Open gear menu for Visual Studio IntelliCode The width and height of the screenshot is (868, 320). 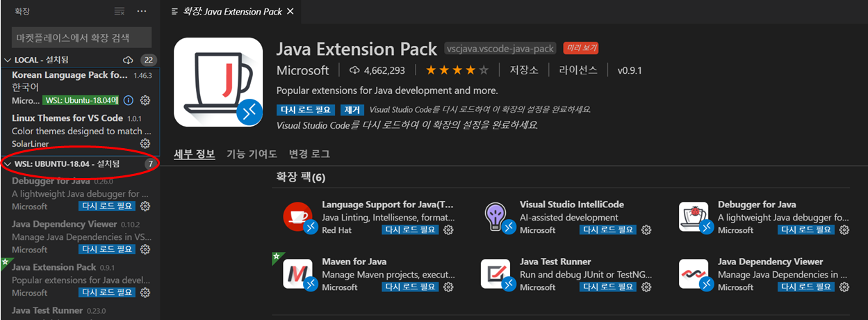click(x=646, y=230)
